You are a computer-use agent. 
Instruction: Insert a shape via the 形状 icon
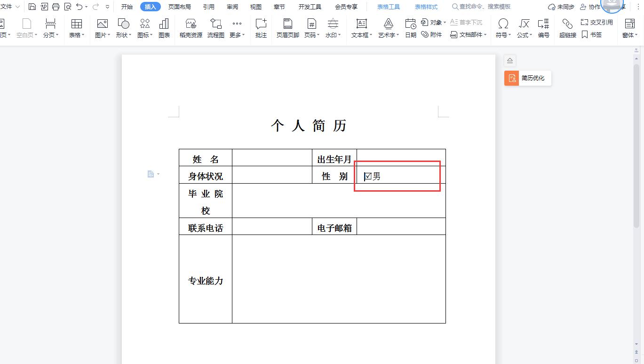(122, 28)
